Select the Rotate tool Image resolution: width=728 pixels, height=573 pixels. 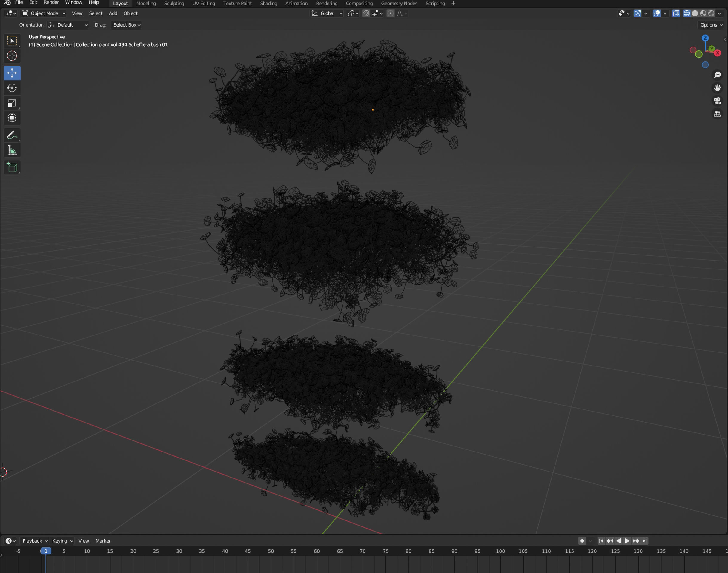click(x=12, y=88)
